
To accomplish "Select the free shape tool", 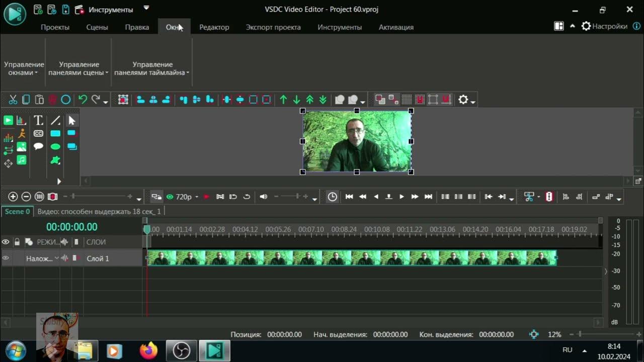I will tap(55, 160).
